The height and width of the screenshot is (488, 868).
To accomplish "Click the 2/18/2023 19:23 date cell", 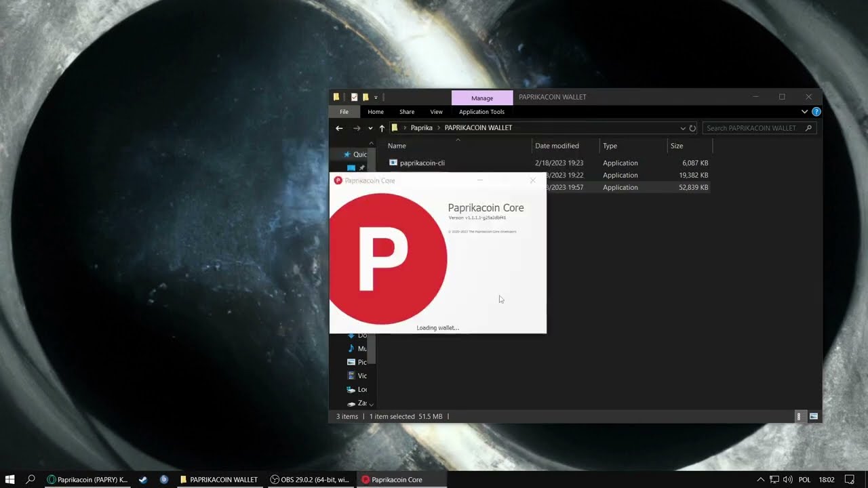I will 559,163.
